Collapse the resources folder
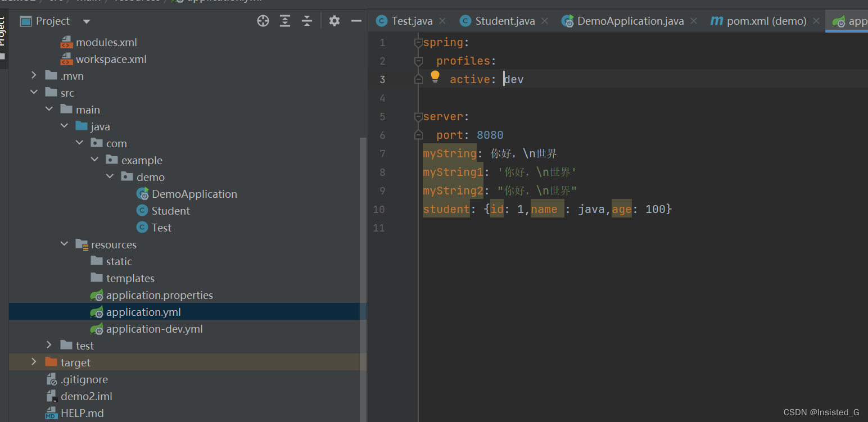868x422 pixels. tap(65, 244)
